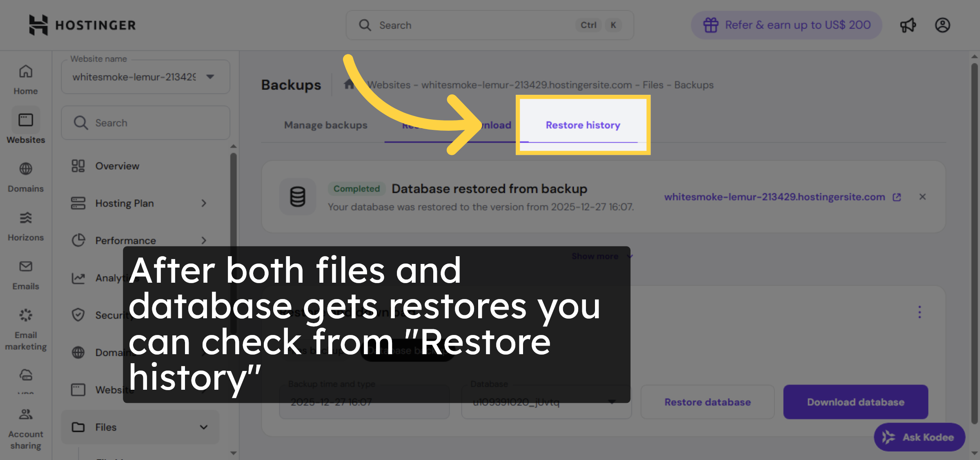Open Overview from the website menu
The width and height of the screenshot is (980, 460).
click(x=117, y=166)
